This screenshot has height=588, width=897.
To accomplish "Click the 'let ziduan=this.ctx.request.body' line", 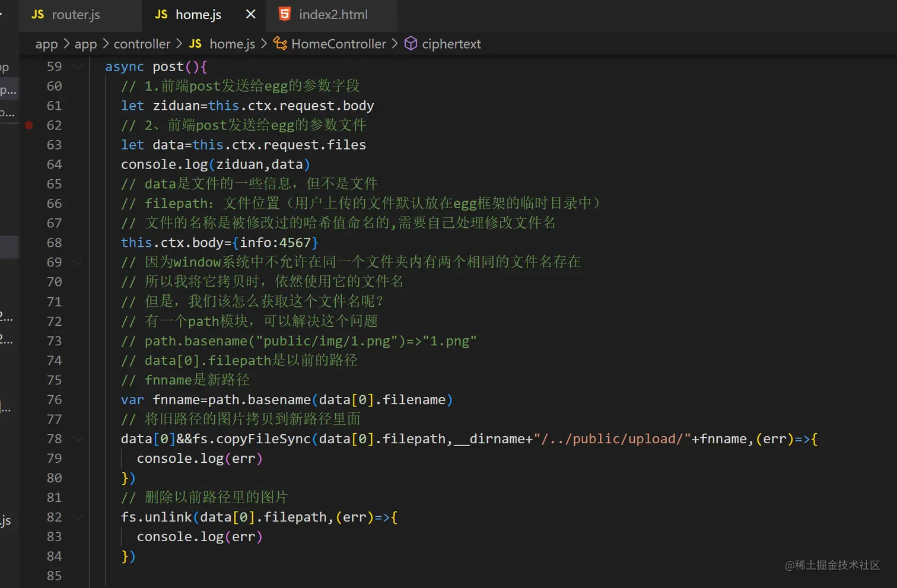I will coord(247,106).
